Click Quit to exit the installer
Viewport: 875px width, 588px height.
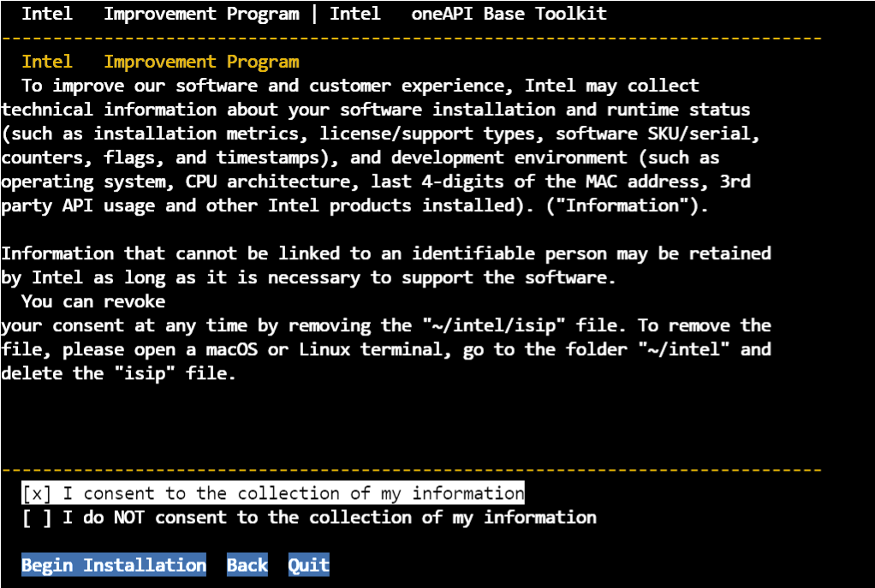[308, 565]
